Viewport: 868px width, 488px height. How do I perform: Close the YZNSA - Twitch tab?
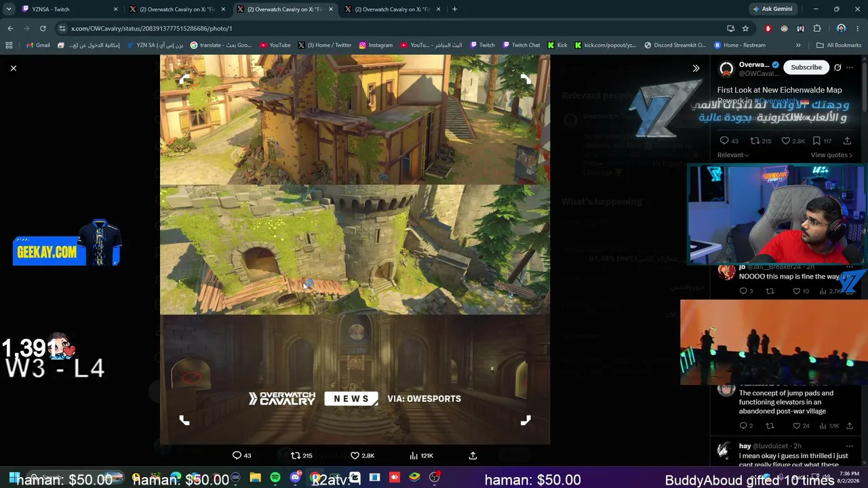[x=115, y=9]
